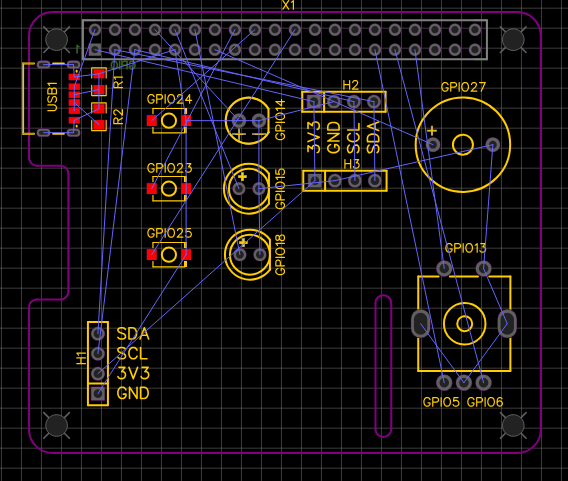Select the GPIO18 LED footprint

click(248, 255)
